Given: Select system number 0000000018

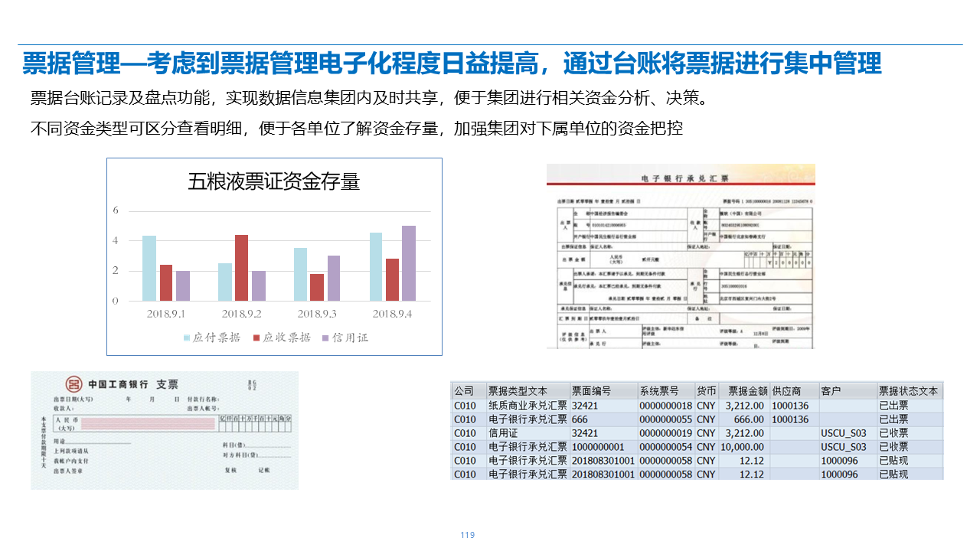Looking at the screenshot, I should [665, 406].
